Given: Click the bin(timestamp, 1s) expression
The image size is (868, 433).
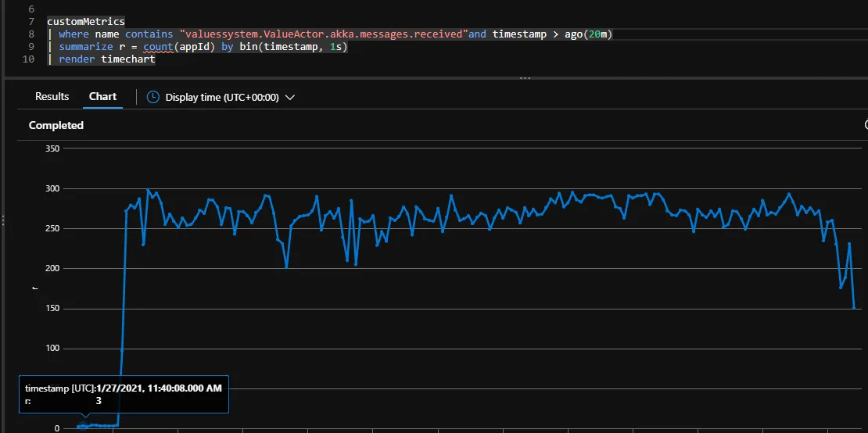Looking at the screenshot, I should click(x=293, y=46).
